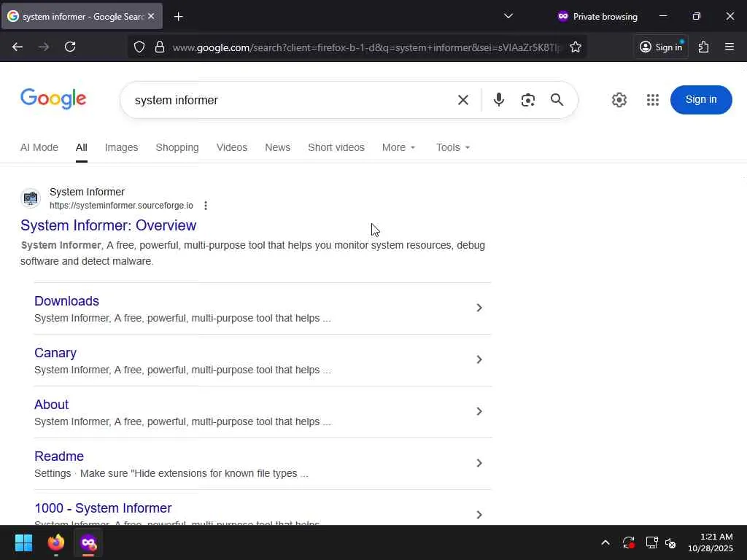Open Google apps grid menu
This screenshot has height=560, width=747.
point(653,100)
